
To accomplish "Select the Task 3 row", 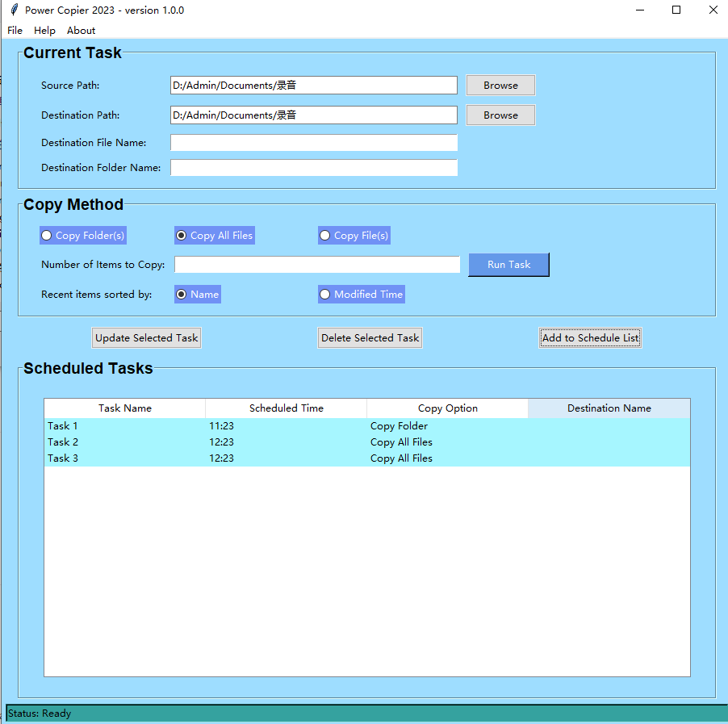I will (367, 458).
